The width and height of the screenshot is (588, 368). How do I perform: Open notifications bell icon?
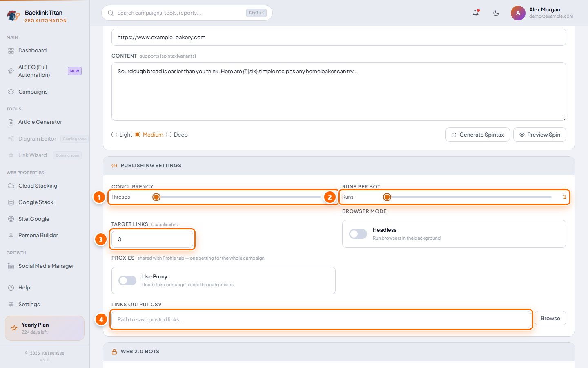(x=476, y=13)
